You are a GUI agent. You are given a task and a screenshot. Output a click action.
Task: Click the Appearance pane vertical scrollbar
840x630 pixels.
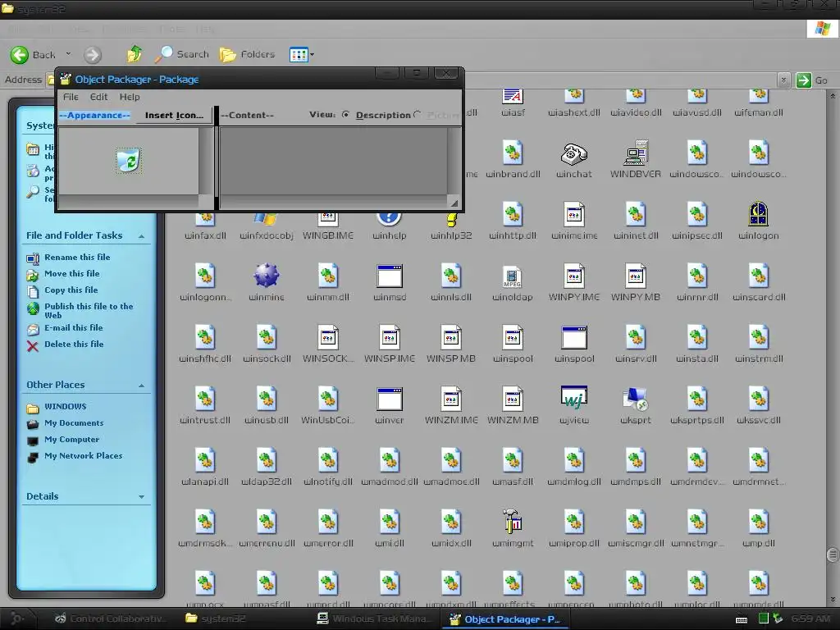(x=206, y=162)
